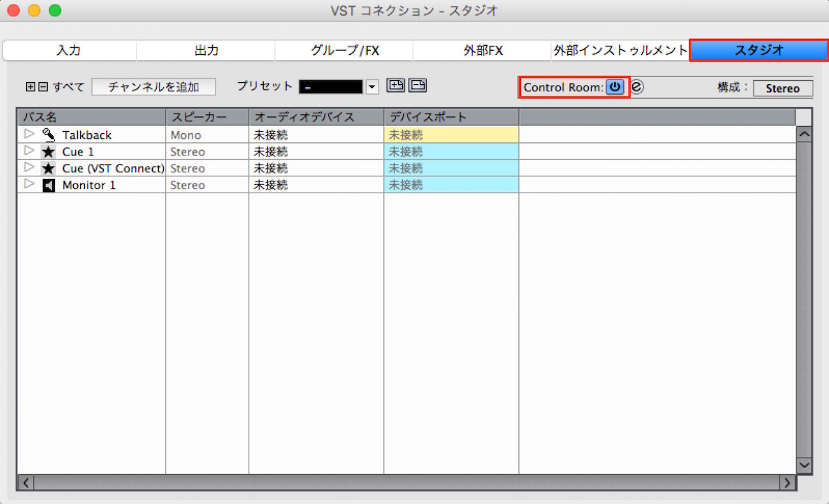Click the star icon for Cue (VST Connect)

point(49,168)
